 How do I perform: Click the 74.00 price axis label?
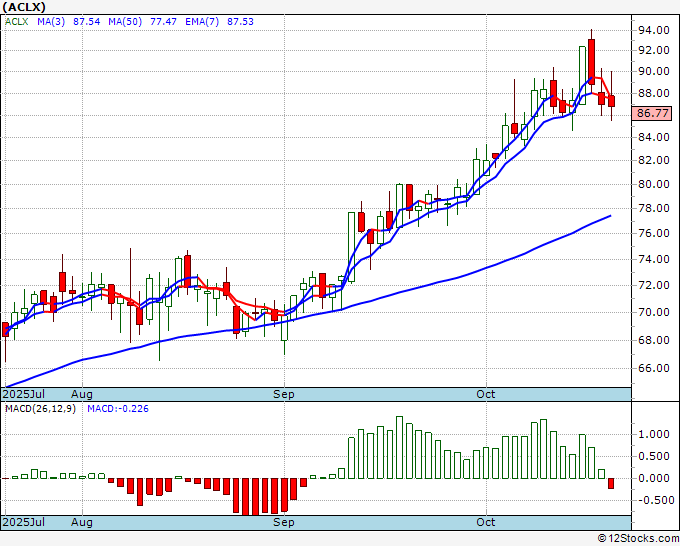pos(653,259)
